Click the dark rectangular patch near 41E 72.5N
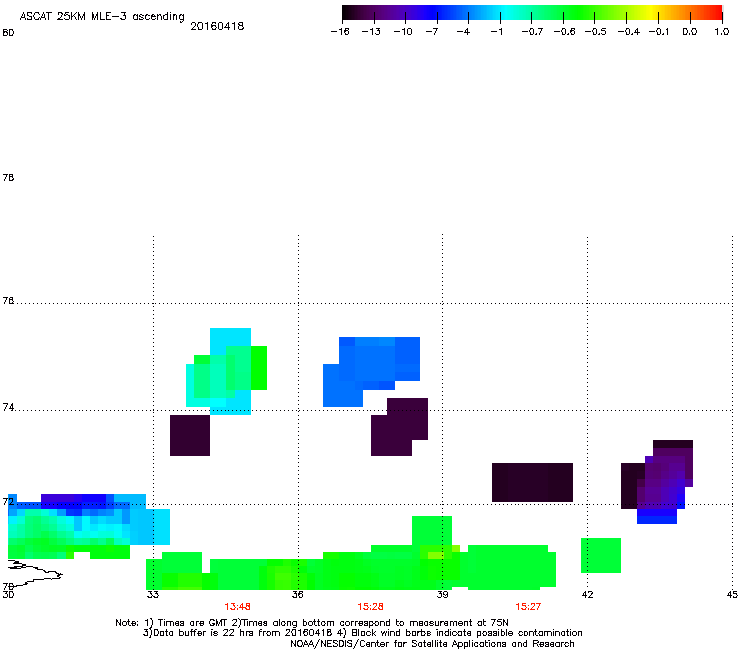The width and height of the screenshot is (740, 650). [532, 482]
